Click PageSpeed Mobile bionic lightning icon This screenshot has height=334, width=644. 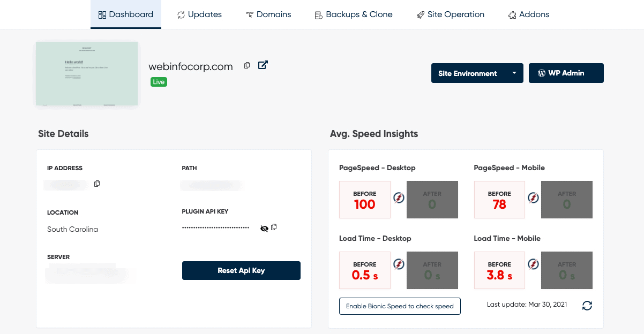(533, 198)
